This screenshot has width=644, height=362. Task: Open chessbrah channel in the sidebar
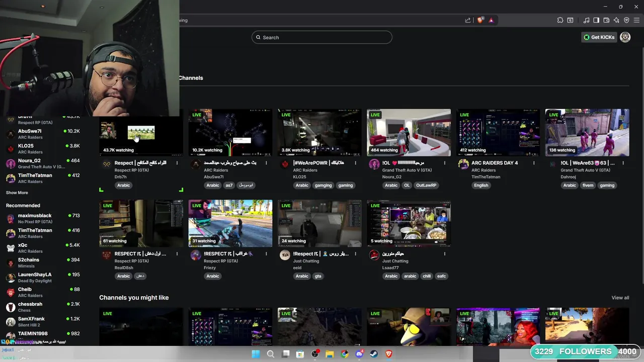point(43,307)
